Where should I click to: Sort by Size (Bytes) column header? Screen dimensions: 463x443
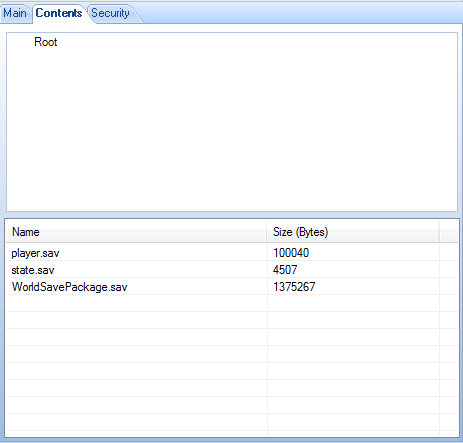[352, 232]
